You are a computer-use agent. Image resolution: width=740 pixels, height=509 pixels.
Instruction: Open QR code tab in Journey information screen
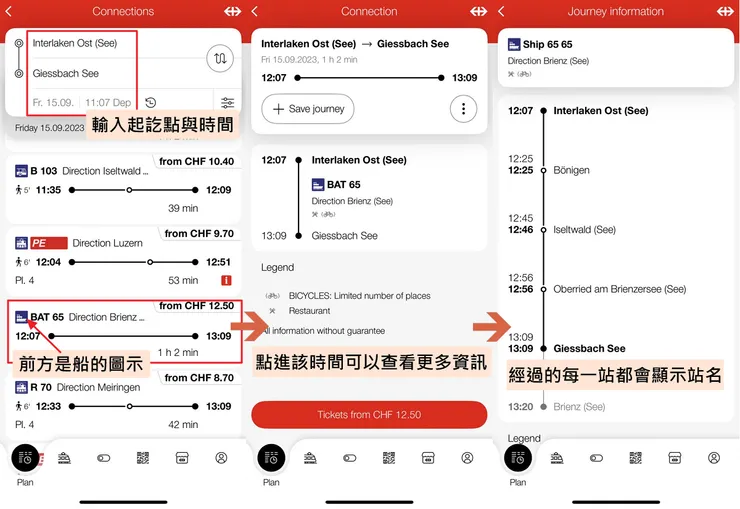(x=635, y=458)
